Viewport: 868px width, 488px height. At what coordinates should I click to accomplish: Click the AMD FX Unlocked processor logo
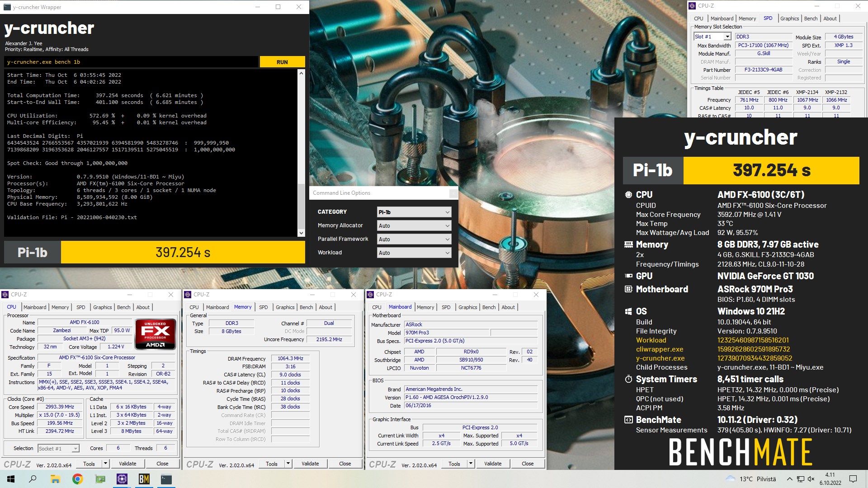point(155,335)
